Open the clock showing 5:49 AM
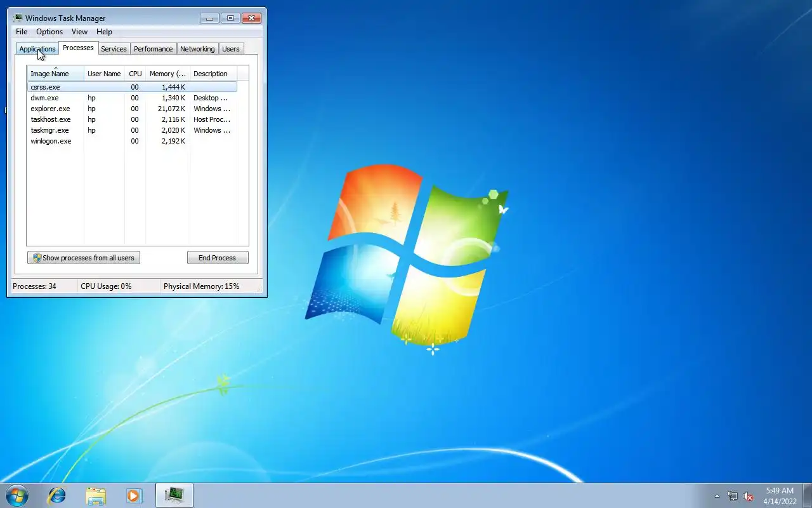812x508 pixels. point(780,496)
